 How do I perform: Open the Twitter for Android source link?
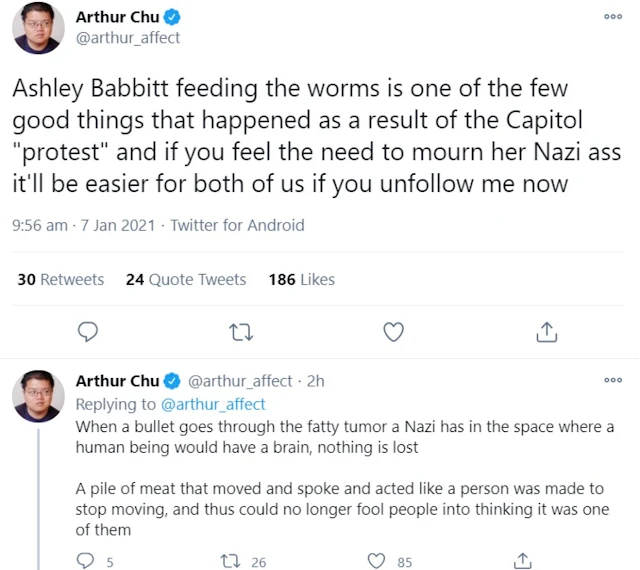(237, 226)
